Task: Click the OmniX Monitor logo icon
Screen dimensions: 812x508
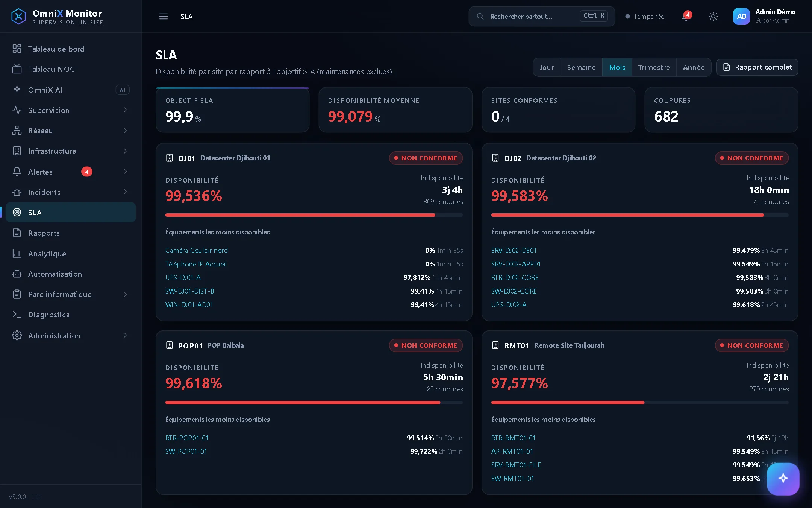Action: tap(18, 17)
